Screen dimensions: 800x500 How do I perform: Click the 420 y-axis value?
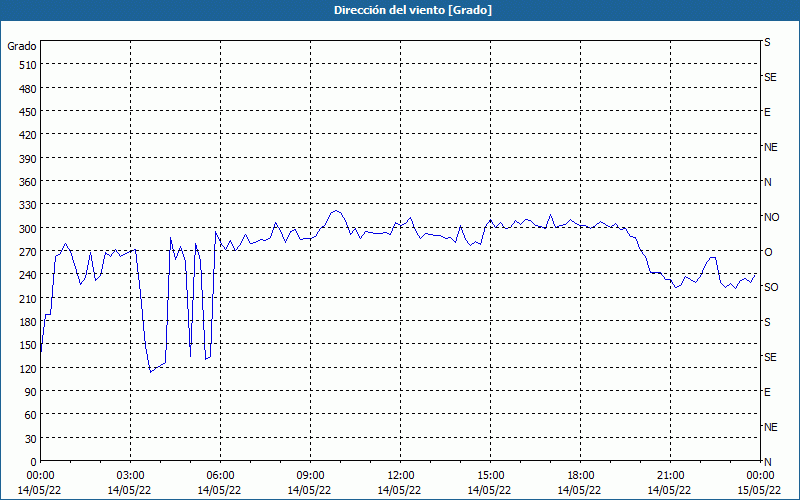(x=29, y=136)
